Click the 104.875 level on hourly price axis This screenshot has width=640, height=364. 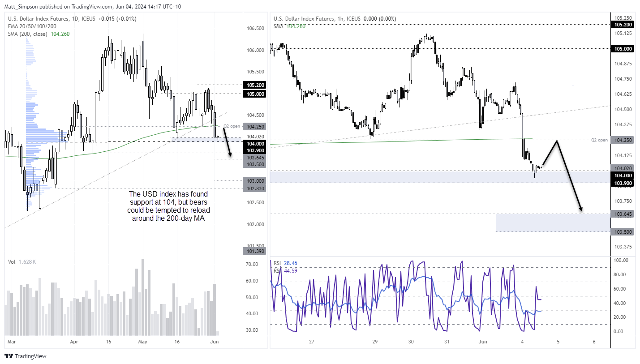pos(623,64)
